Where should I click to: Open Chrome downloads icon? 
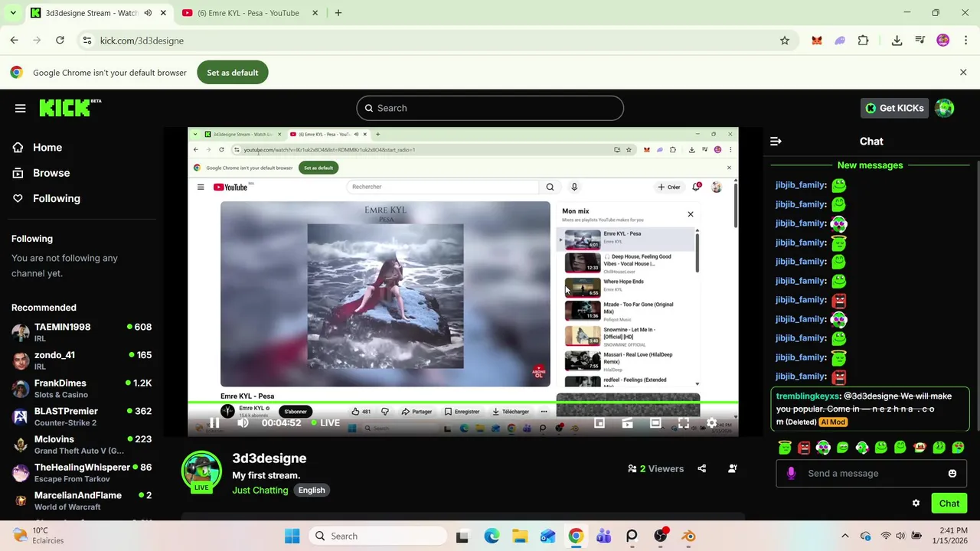pos(897,41)
